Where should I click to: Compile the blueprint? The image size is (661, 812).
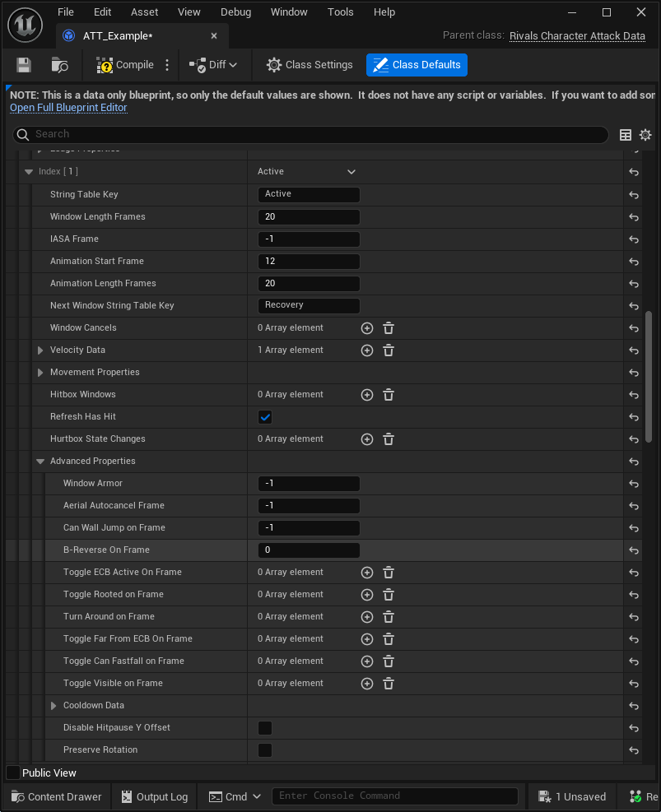click(x=125, y=65)
